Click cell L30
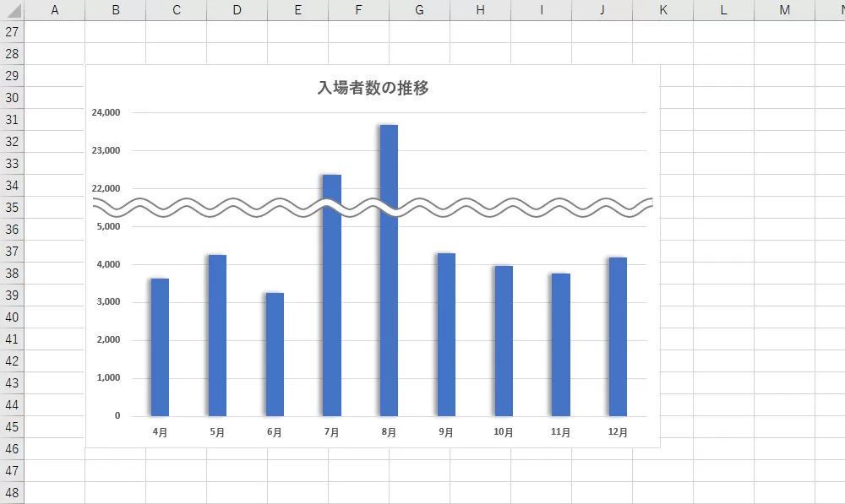This screenshot has width=845, height=504. [724, 97]
